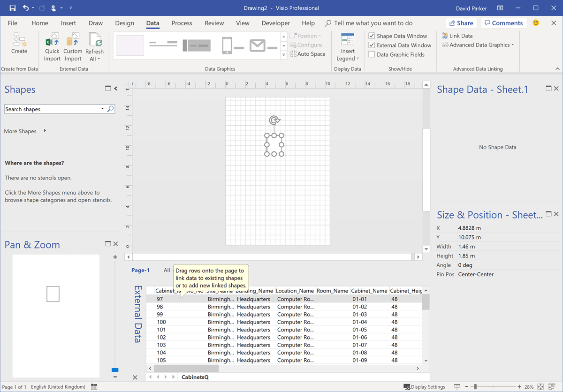Click the Fit page to window icon
Viewport: 563px width, 392px height.
click(540, 386)
